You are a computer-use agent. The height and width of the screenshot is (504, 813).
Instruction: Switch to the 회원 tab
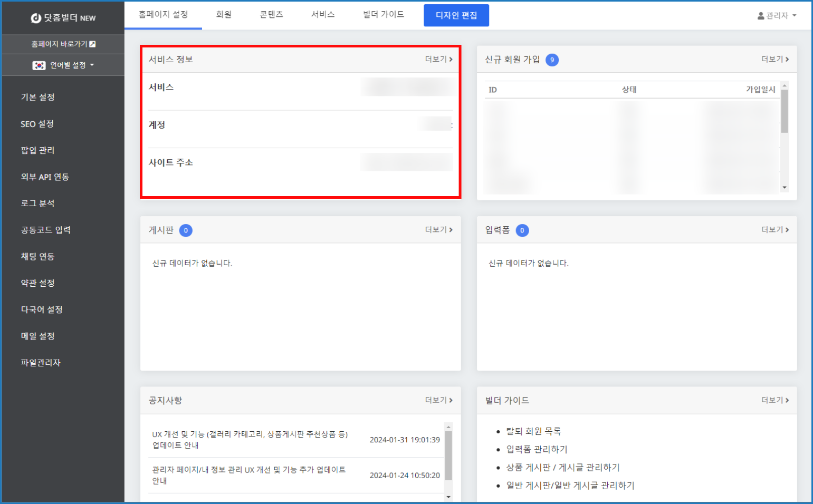tap(224, 15)
